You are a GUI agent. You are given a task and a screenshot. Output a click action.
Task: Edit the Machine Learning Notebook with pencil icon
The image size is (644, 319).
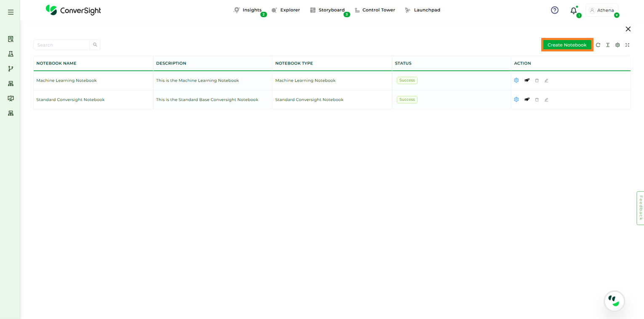(546, 80)
